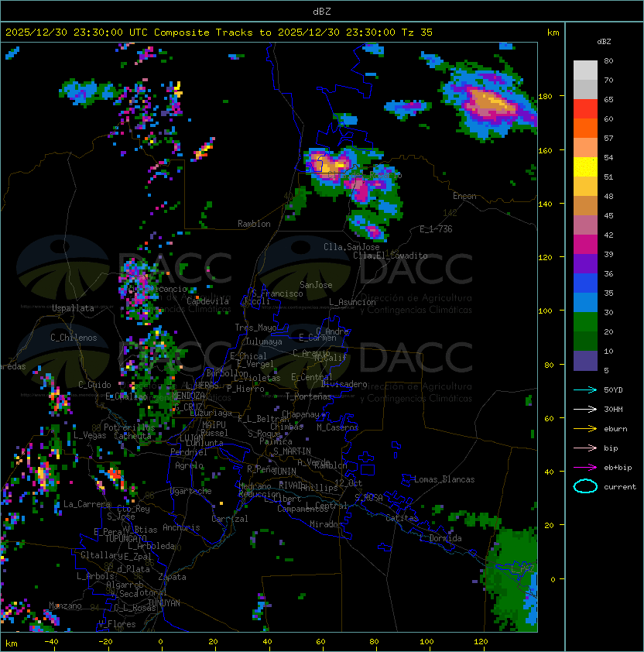Click the TUNUYAN city label
Image resolution: width=644 pixels, height=652 pixels.
tap(164, 603)
